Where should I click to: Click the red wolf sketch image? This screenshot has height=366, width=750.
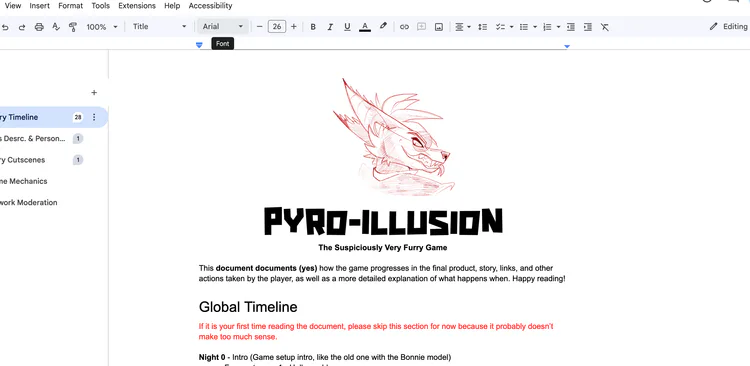tap(393, 137)
